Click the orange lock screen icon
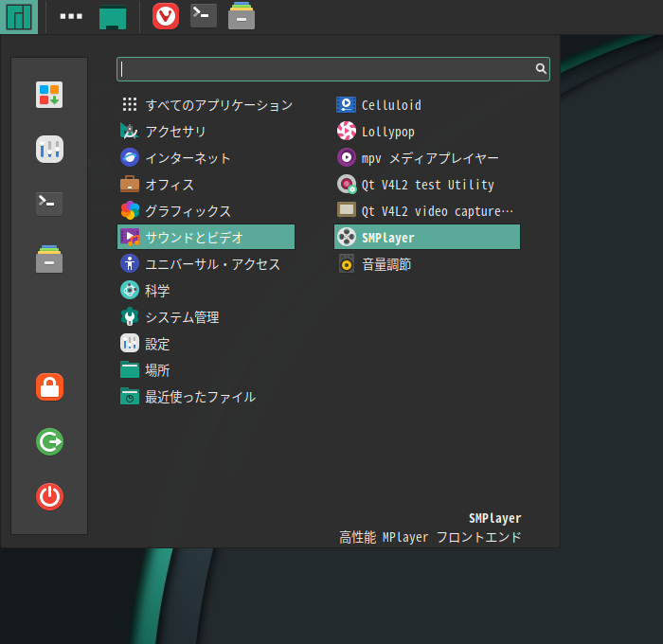The image size is (663, 644). coord(49,387)
